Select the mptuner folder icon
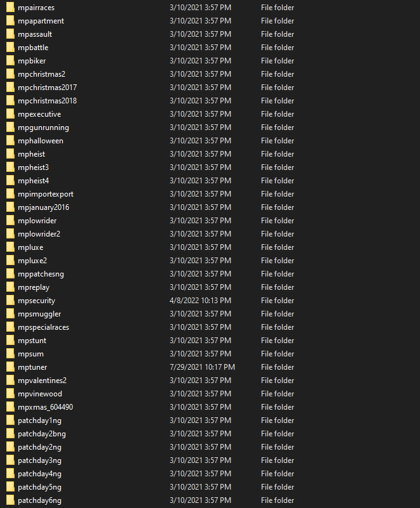 (10, 367)
